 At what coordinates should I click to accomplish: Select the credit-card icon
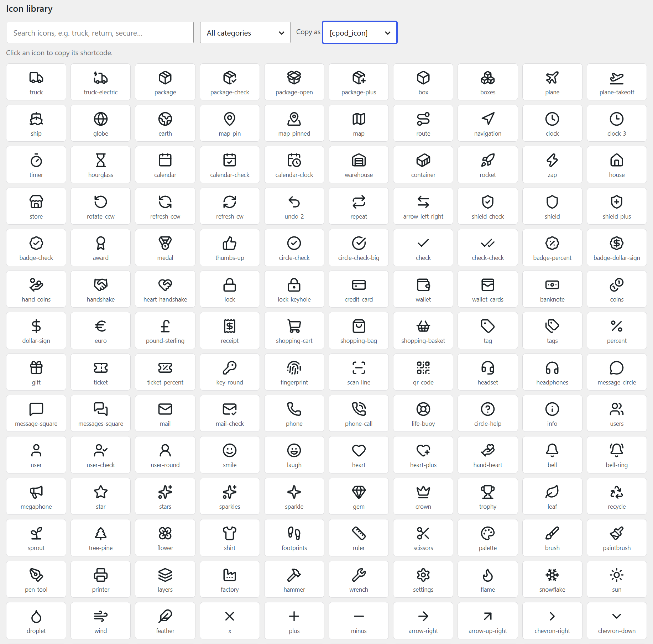[359, 289]
